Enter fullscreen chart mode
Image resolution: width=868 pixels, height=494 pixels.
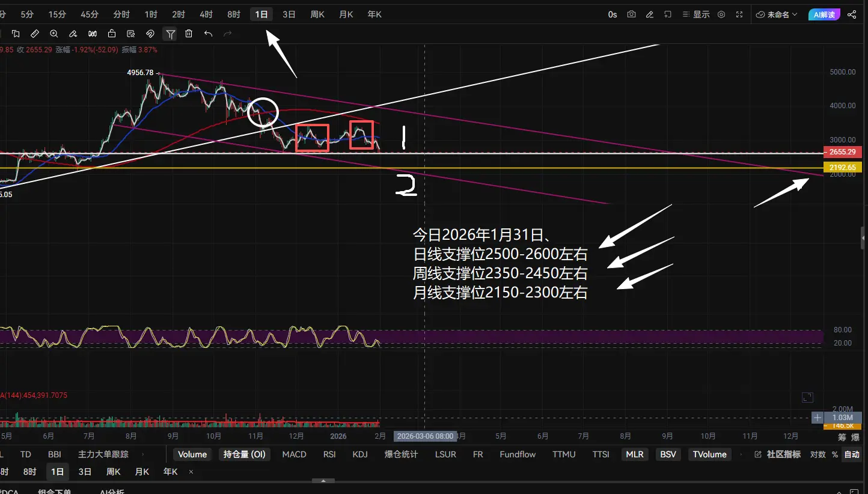[x=739, y=14]
